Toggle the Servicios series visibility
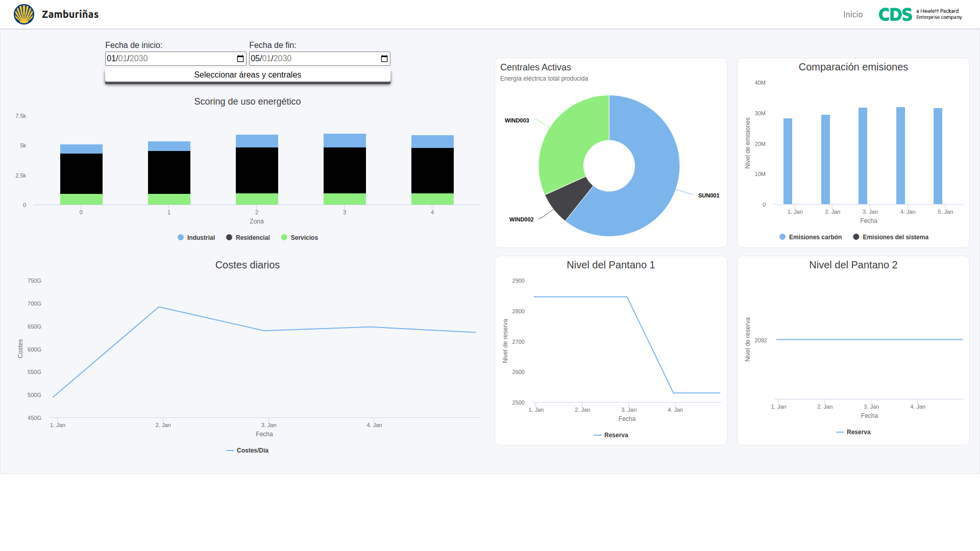980x551 pixels. 300,237
